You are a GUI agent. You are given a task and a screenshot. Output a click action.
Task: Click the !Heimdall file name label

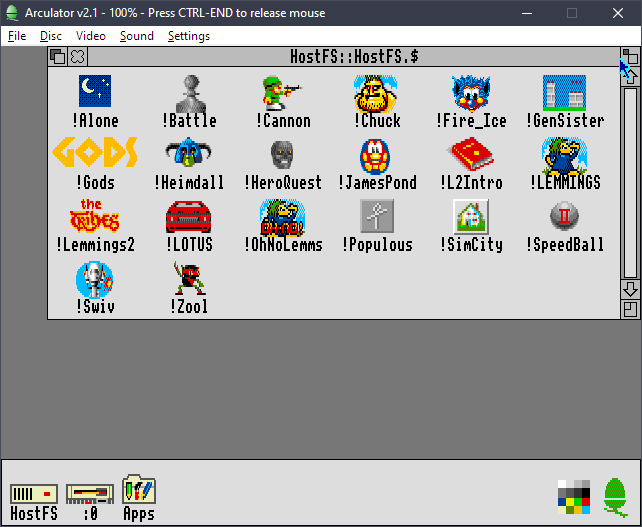[x=189, y=183]
